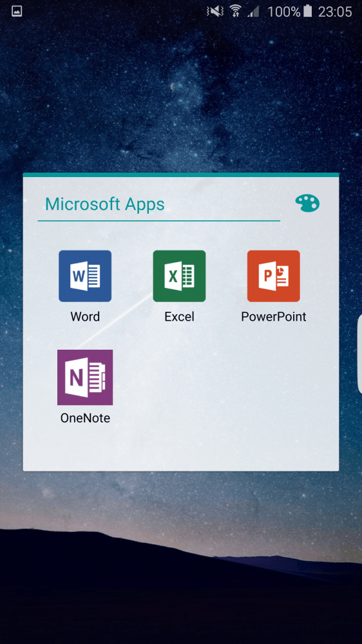The width and height of the screenshot is (362, 644).
Task: Tap the 23:05 clock in status bar
Action: click(335, 12)
